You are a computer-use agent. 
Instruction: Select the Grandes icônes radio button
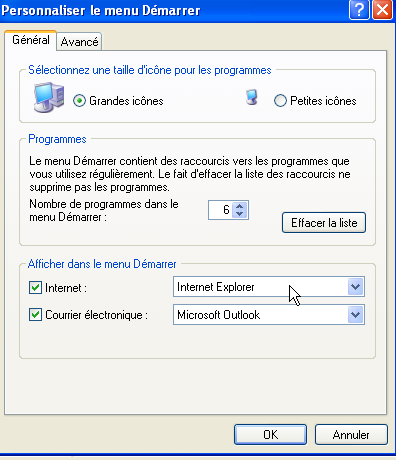click(x=79, y=101)
